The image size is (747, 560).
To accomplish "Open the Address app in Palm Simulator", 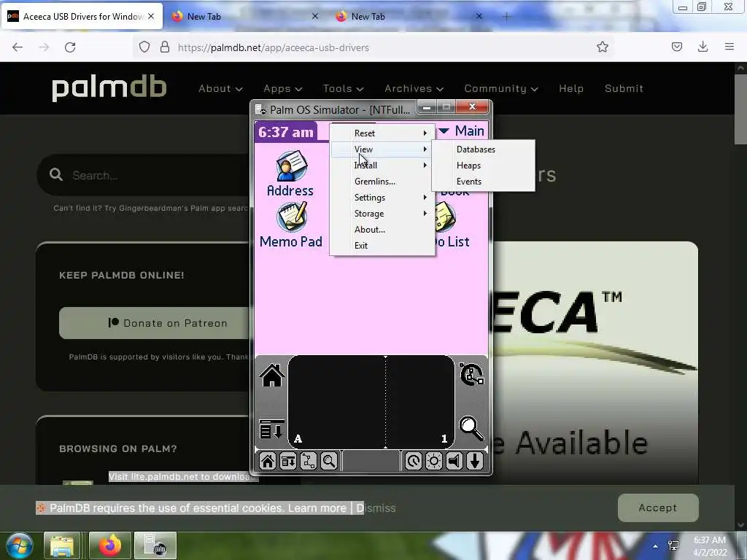I will tap(290, 174).
